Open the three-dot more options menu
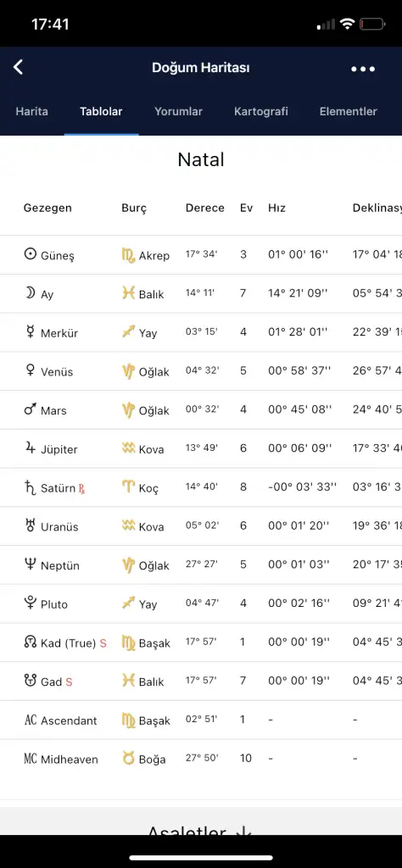Screen dimensions: 402x868 point(363,69)
